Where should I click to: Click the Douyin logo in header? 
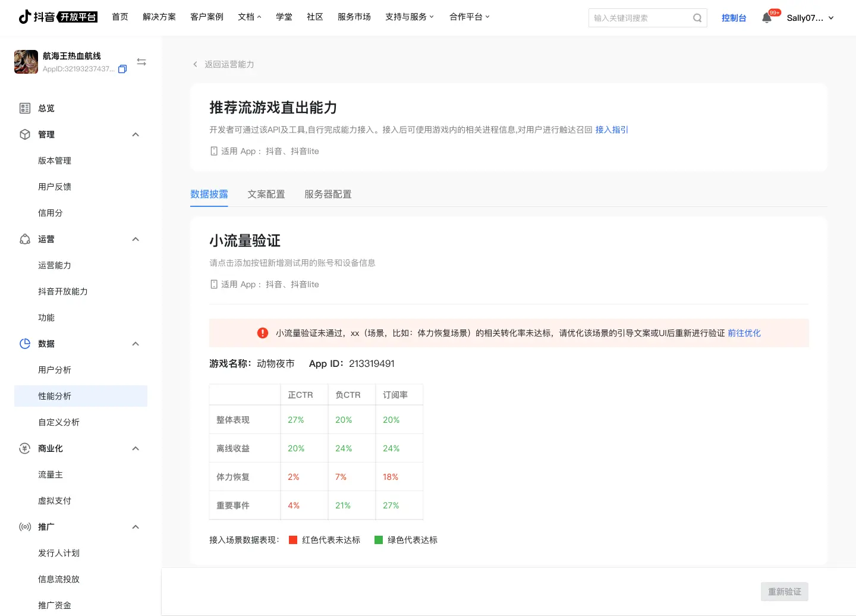coord(58,17)
